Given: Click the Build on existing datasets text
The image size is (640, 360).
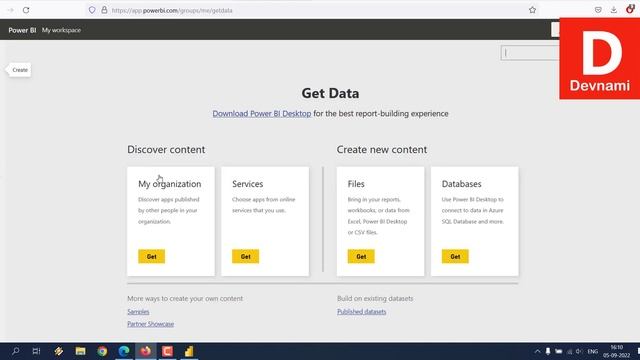Looking at the screenshot, I should tap(375, 298).
